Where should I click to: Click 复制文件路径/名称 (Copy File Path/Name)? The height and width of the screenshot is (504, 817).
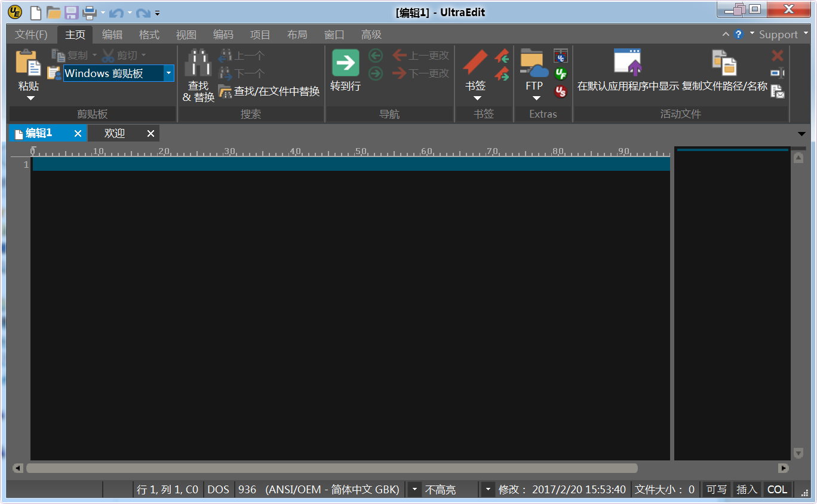(x=724, y=70)
